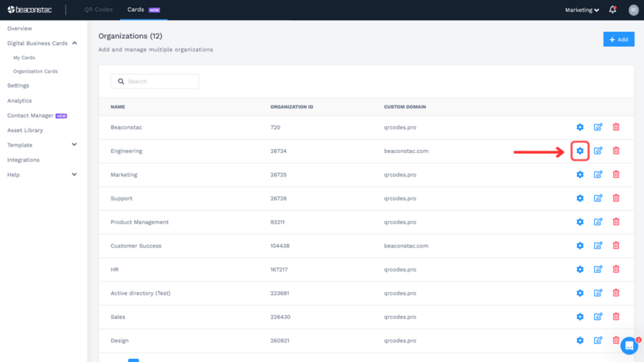644x362 pixels.
Task: Edit the Sales organization
Action: [598, 317]
